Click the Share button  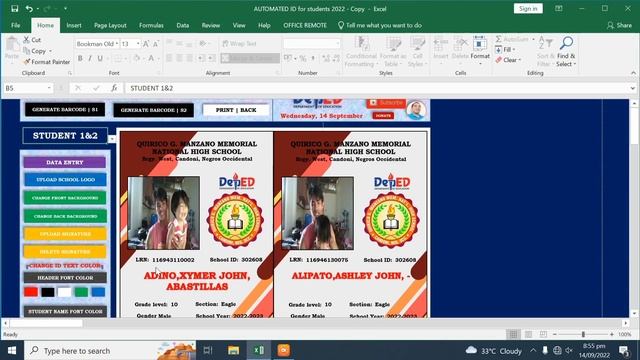[x=619, y=25]
